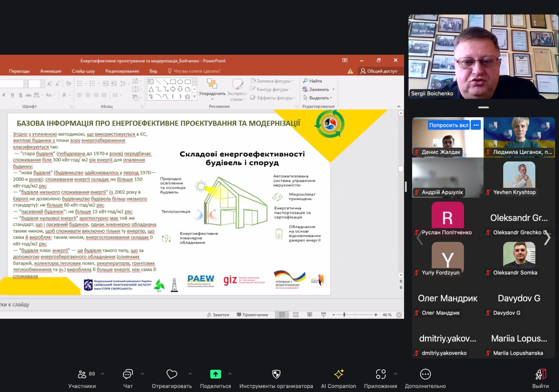Open the AI Companion sparkle icon
This screenshot has height=392, width=559.
click(339, 374)
